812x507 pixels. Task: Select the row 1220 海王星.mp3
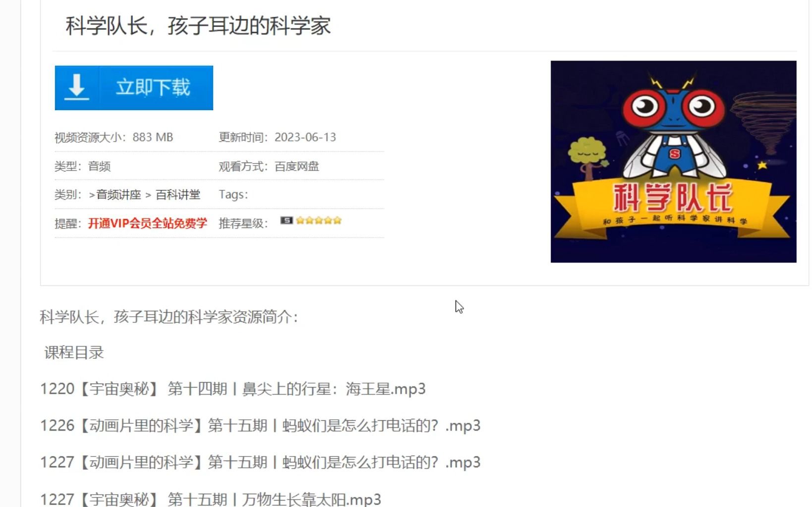[x=232, y=389]
